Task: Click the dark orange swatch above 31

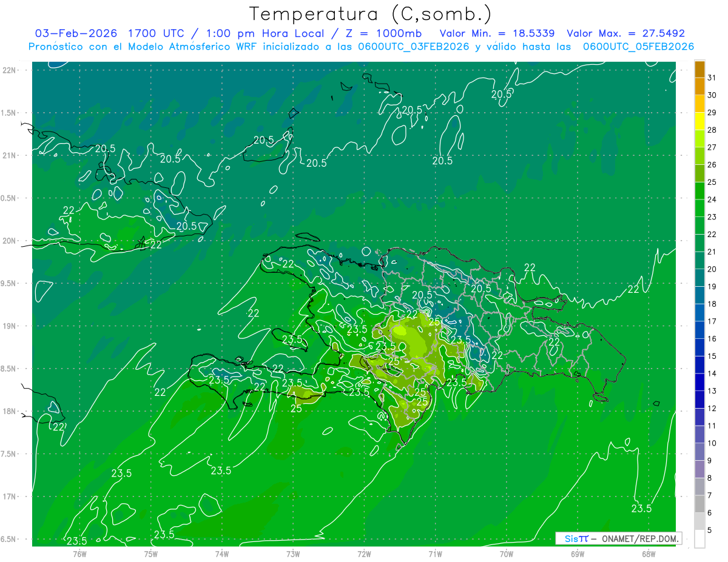Action: coord(699,70)
